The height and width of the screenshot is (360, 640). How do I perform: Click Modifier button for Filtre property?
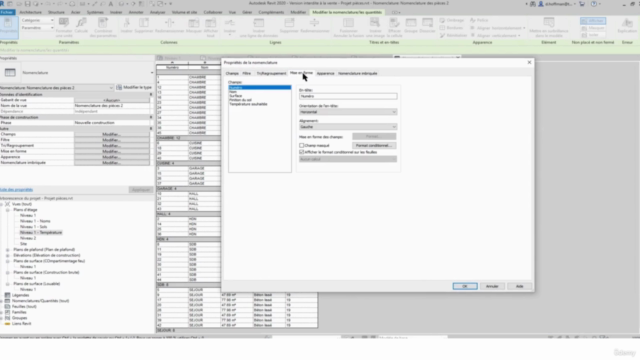(111, 140)
